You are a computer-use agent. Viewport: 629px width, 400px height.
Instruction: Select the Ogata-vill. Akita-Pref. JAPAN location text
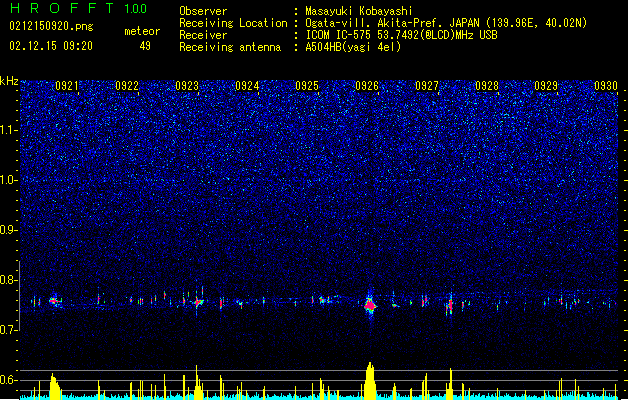446,23
